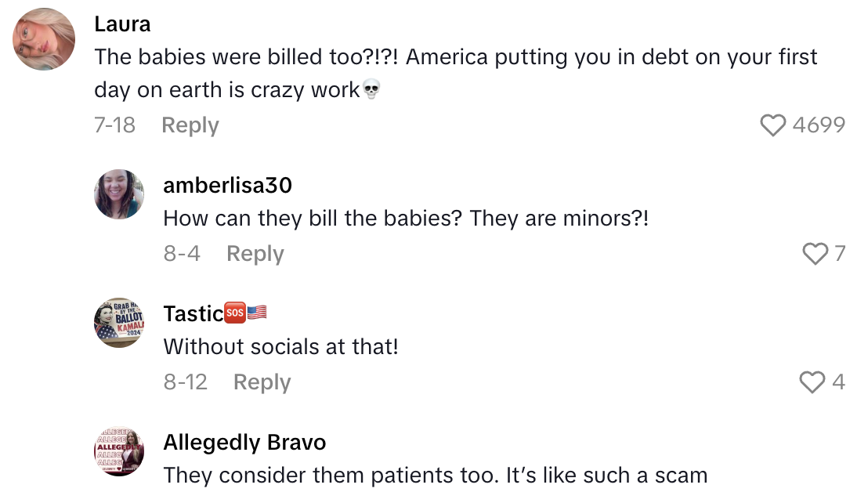View Allegedly Bravo's profile avatar
Screen dimensions: 868x492
(118, 451)
